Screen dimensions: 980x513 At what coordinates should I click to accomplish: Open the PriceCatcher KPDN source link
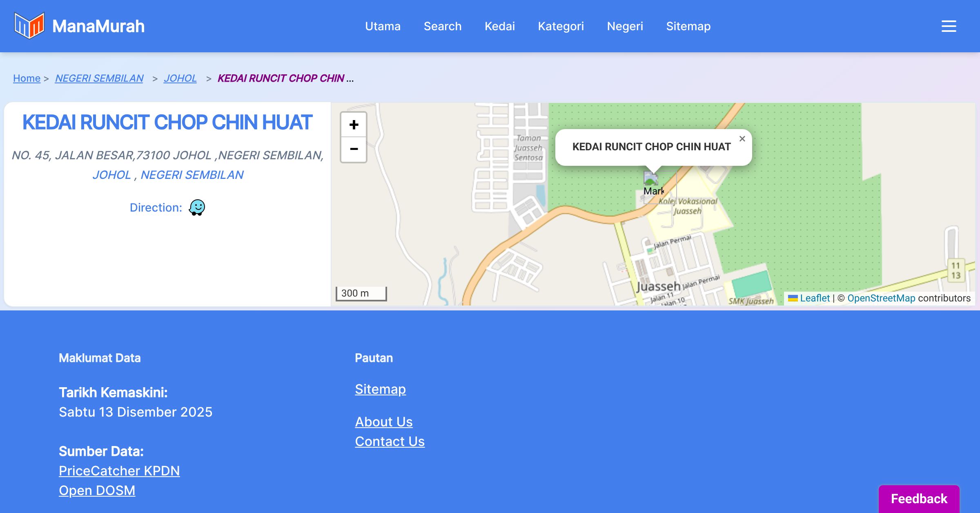[x=119, y=471]
